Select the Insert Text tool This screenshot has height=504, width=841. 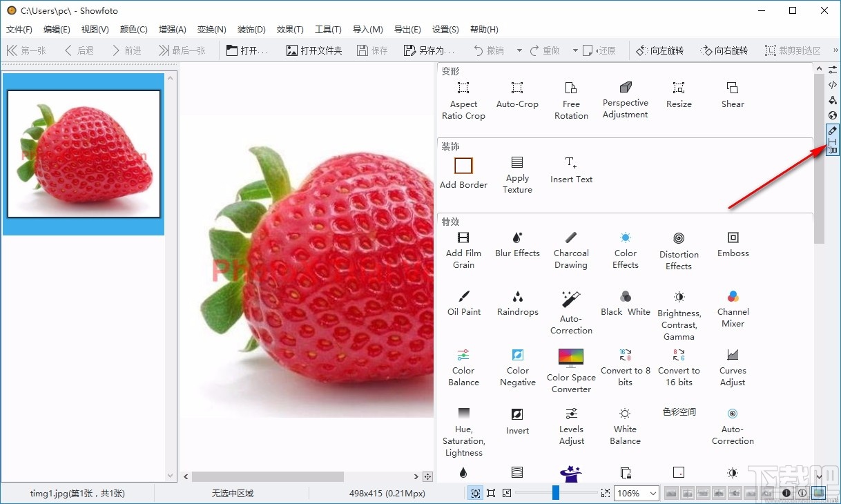[x=571, y=169]
